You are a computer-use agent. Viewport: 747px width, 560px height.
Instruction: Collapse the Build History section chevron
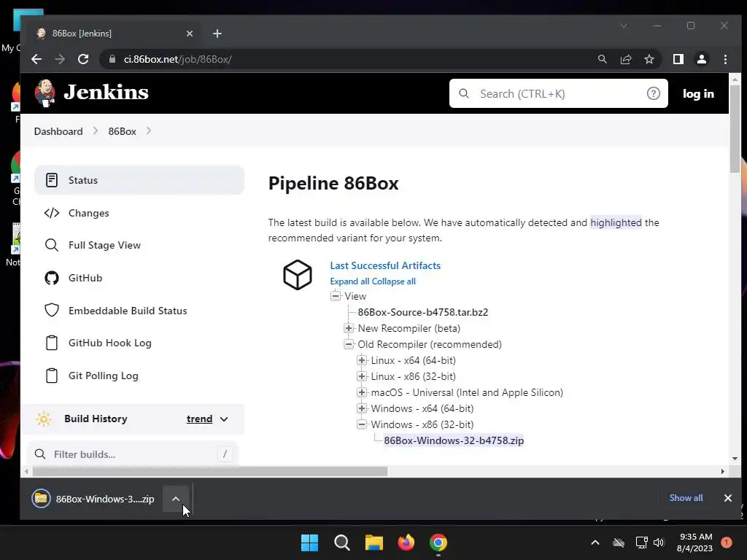[224, 419]
